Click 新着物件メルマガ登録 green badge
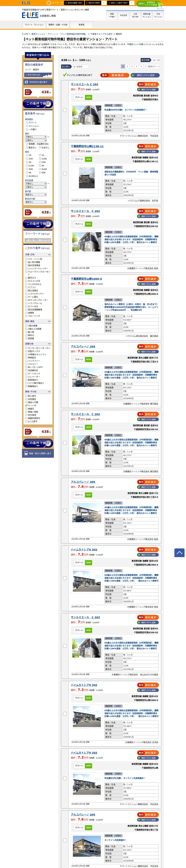186x868 pixels. (150, 4)
